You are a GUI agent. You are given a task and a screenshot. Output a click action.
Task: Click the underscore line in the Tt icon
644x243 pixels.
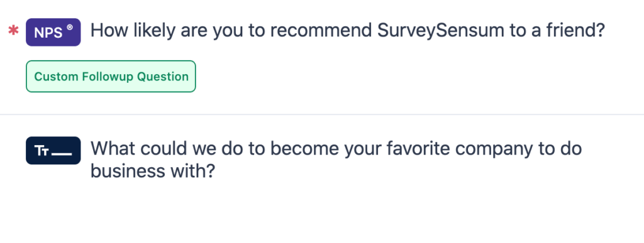(62, 154)
